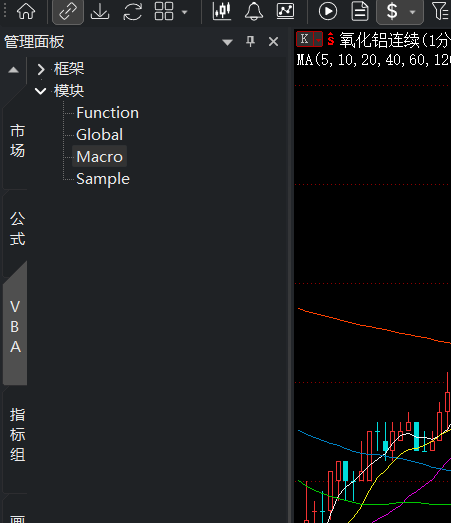Click the up arrow above sidebar tabs

coord(14,70)
